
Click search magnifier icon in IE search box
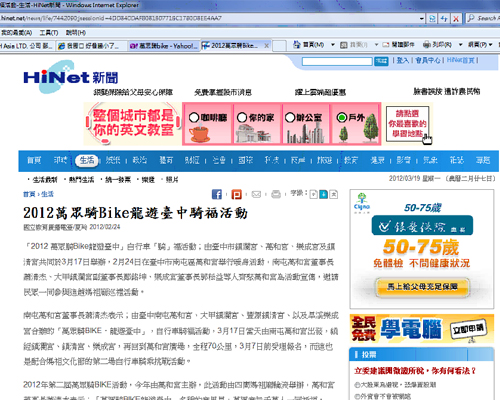[471, 18]
